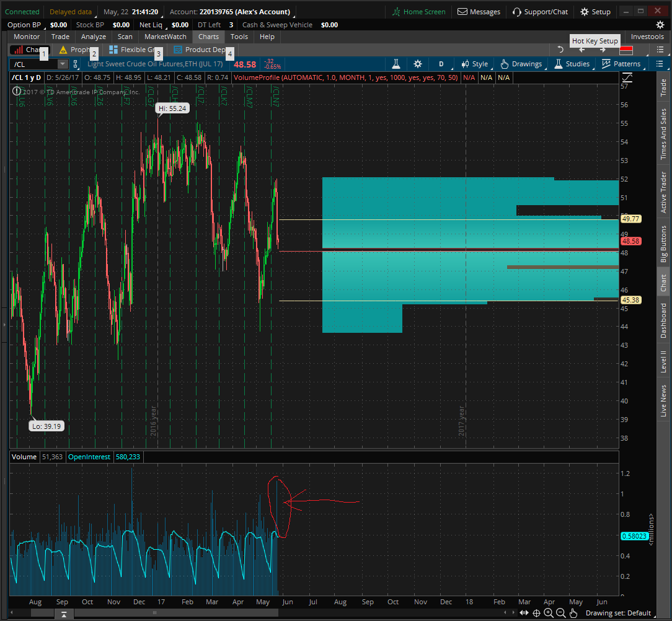Viewport: 672px width, 621px height.
Task: Select the hand pointer cursor tool
Action: (573, 613)
